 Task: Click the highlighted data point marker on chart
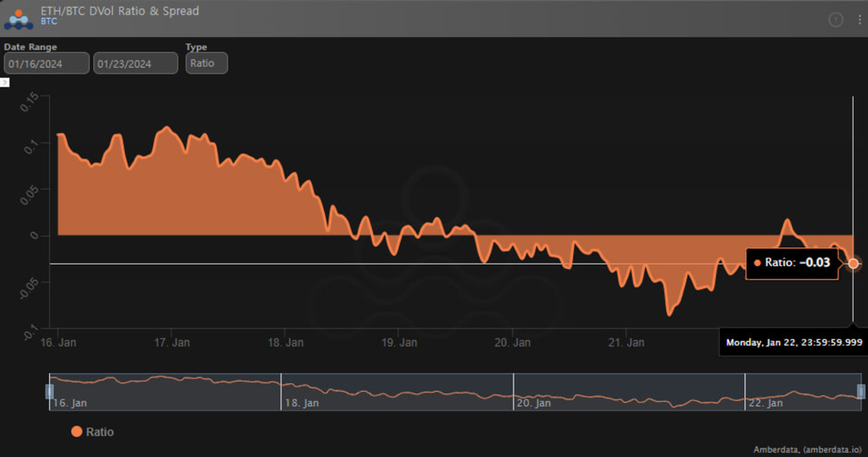coord(854,264)
